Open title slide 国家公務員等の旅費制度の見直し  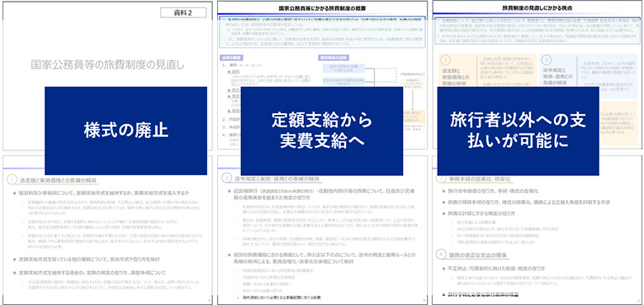click(107, 64)
